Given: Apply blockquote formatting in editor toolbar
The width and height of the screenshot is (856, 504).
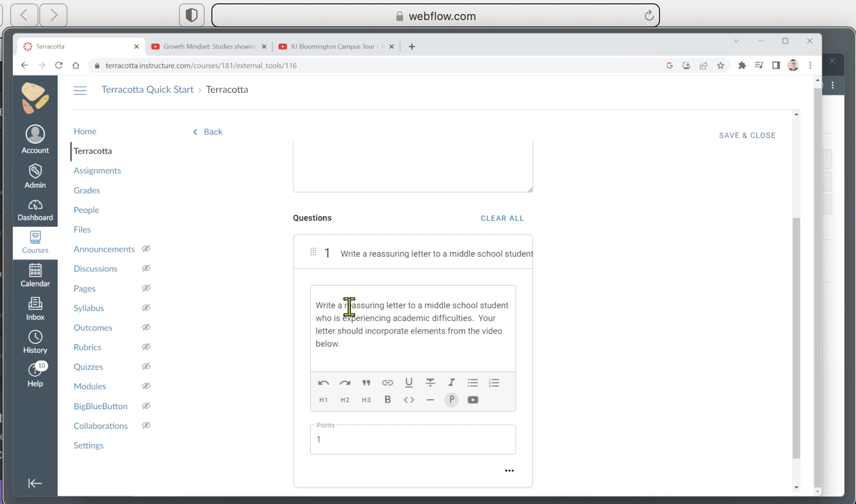Looking at the screenshot, I should coord(366,383).
